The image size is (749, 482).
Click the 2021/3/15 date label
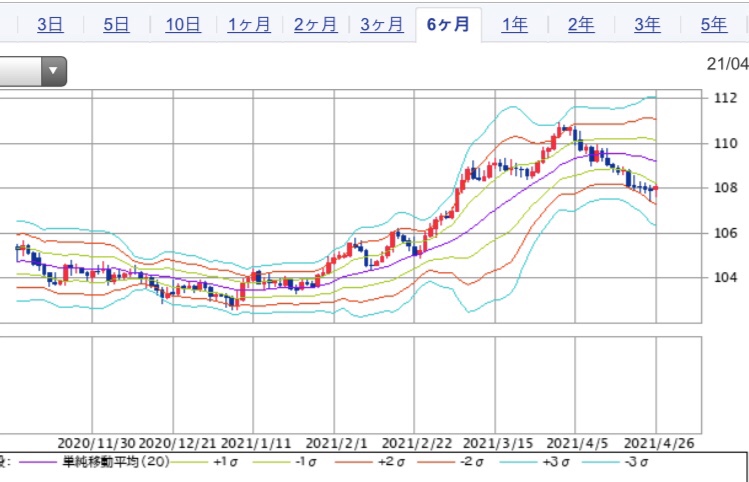point(498,443)
